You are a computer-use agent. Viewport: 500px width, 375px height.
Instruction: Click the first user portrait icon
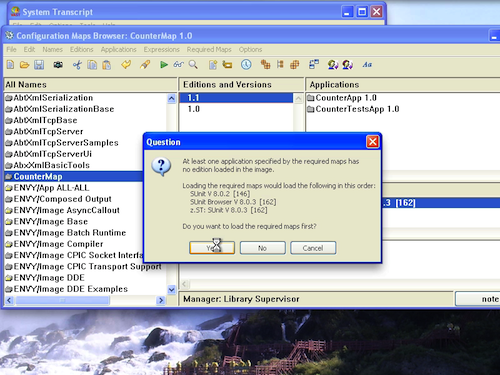pos(333,64)
